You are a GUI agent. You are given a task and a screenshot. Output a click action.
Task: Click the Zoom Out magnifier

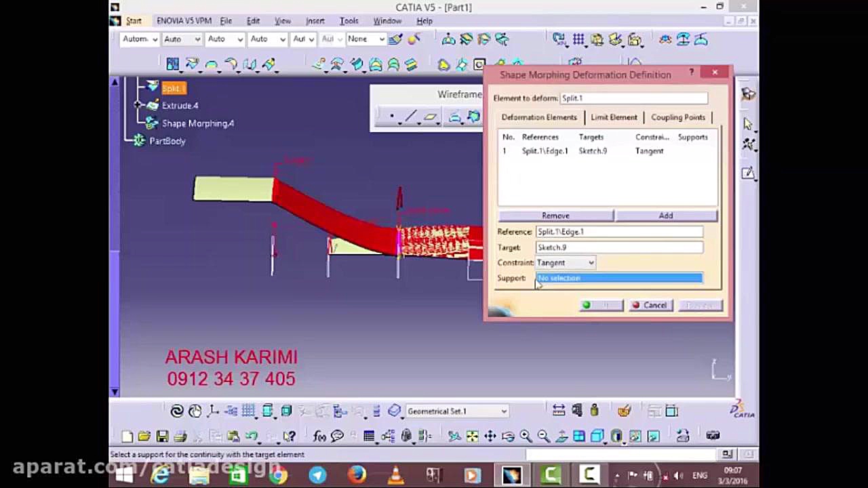[543, 436]
